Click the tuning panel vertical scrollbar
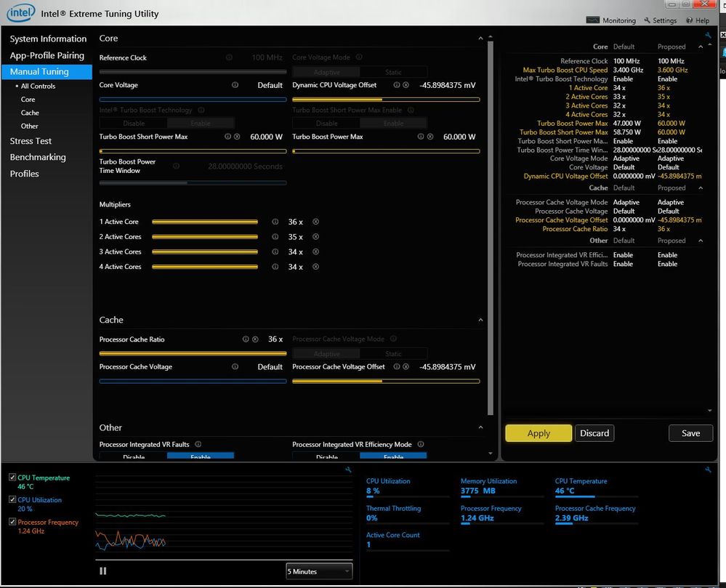Screen dimensions: 726x588 (491, 228)
